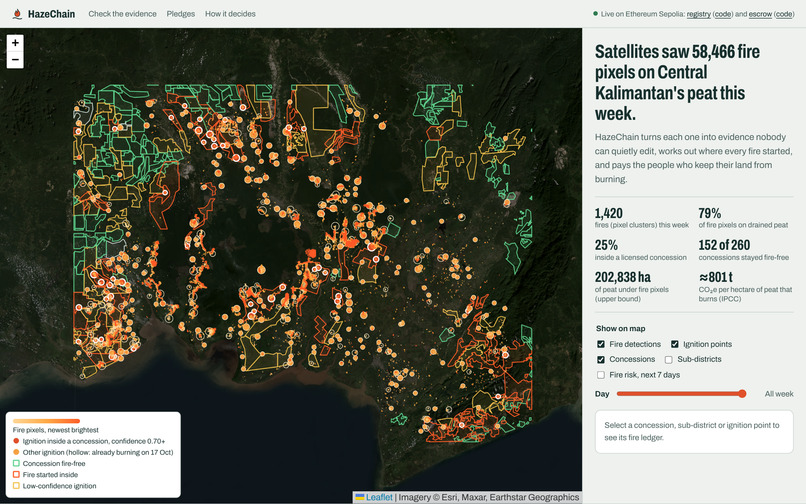Click the fire ledger selection info box
806x504 pixels.
pyautogui.click(x=694, y=431)
